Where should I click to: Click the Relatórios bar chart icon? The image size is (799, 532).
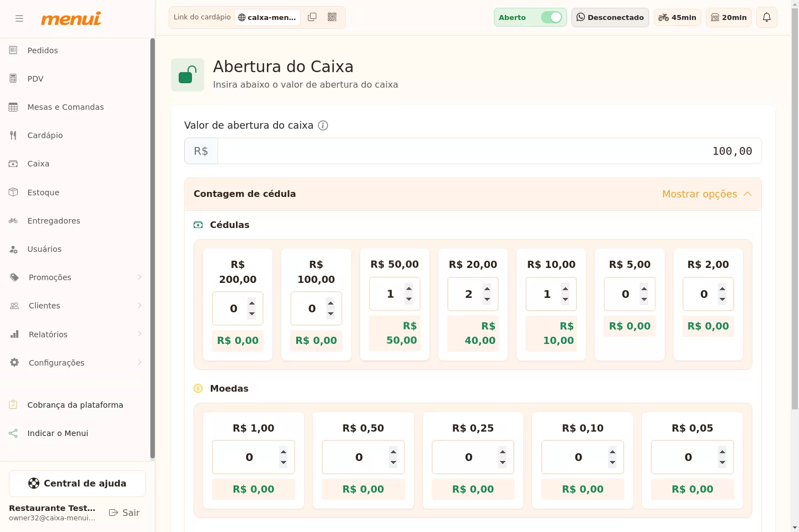14,335
